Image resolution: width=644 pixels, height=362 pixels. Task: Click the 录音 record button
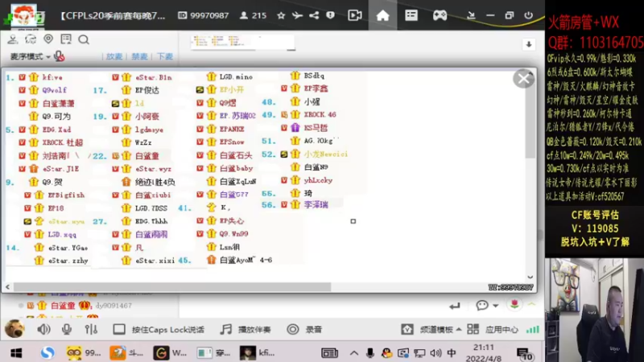point(304,330)
